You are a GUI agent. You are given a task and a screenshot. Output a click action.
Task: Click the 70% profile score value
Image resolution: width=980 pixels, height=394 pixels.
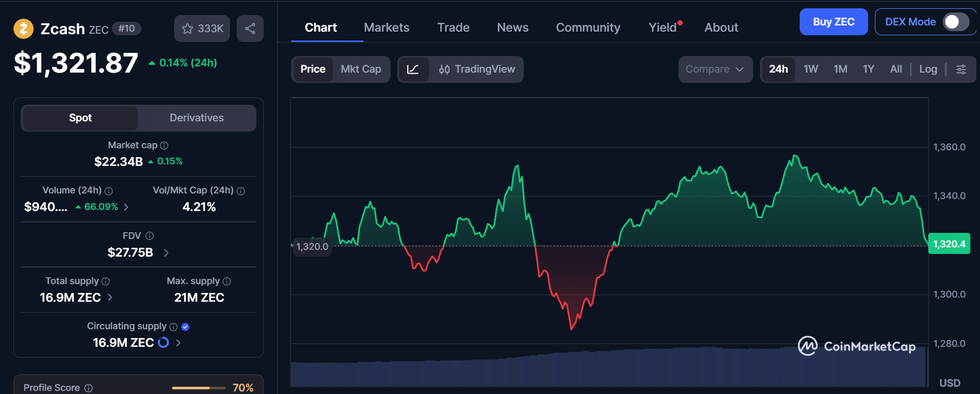click(243, 388)
